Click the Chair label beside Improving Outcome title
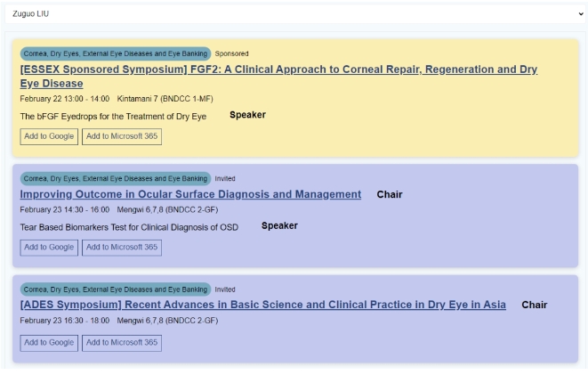Image resolution: width=588 pixels, height=375 pixels. coord(390,194)
